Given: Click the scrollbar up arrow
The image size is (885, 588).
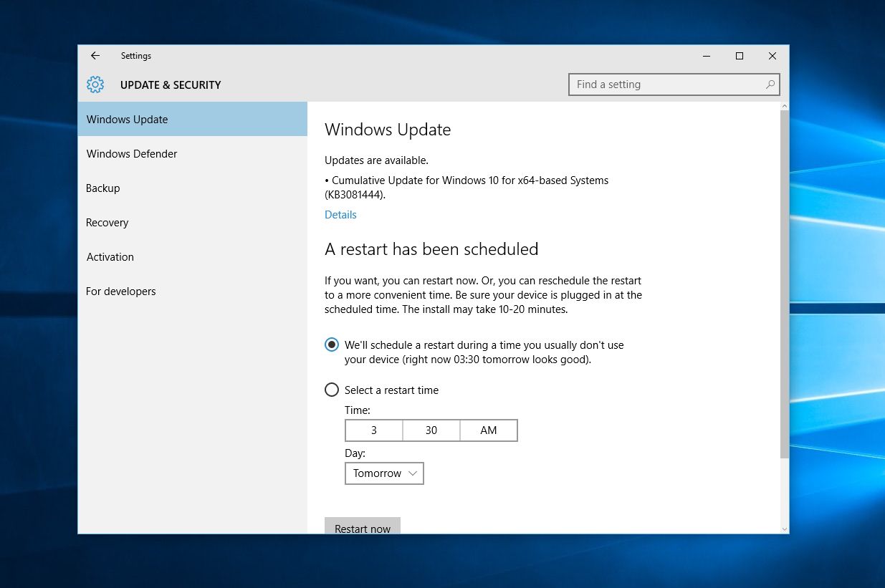Looking at the screenshot, I should click(x=784, y=107).
